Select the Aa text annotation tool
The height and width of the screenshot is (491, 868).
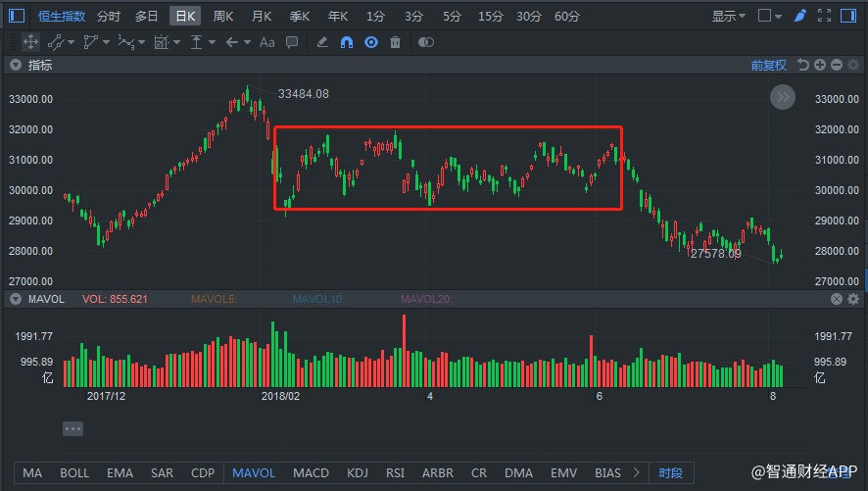tap(267, 42)
